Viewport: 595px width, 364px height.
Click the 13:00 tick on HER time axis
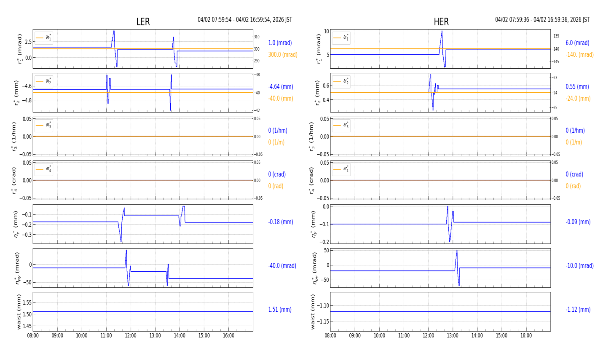click(453, 336)
